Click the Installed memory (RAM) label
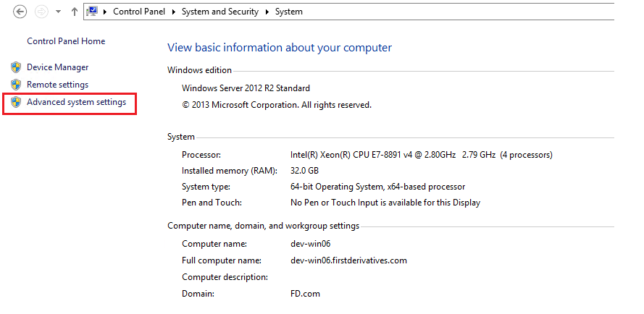Image resolution: width=644 pixels, height=314 pixels. pos(230,170)
